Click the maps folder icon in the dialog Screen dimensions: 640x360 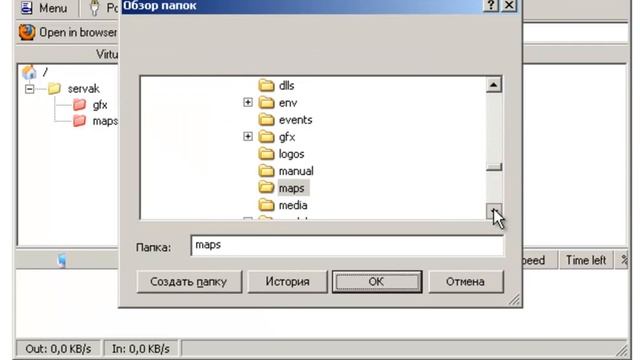267,188
